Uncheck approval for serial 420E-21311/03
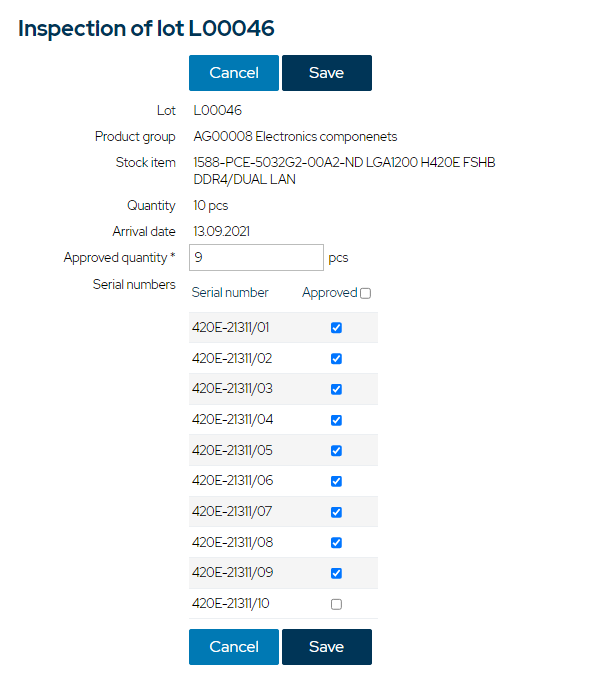The height and width of the screenshot is (694, 597). tap(336, 389)
